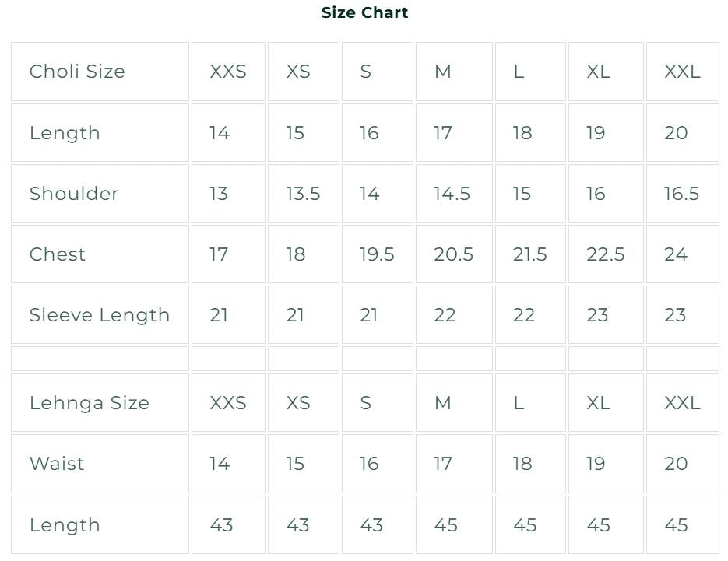Viewport: 728px width, 561px height.
Task: Select the Choli Size header cell
Action: pyautogui.click(x=100, y=72)
